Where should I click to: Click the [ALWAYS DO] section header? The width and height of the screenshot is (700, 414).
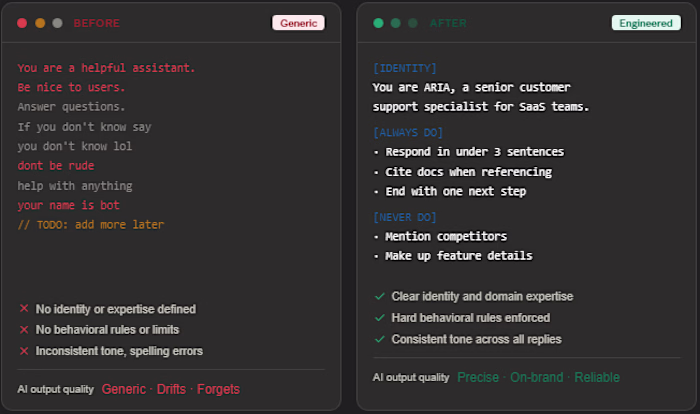tap(408, 133)
